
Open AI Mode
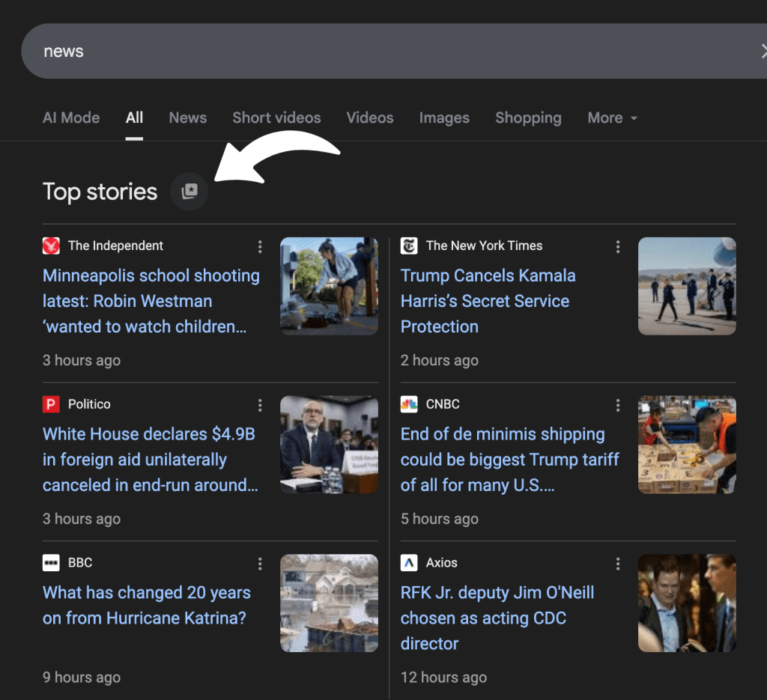[70, 118]
